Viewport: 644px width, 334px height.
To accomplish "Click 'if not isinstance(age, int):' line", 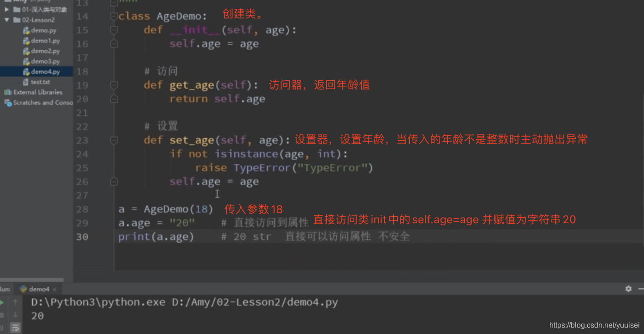I will coord(259,154).
